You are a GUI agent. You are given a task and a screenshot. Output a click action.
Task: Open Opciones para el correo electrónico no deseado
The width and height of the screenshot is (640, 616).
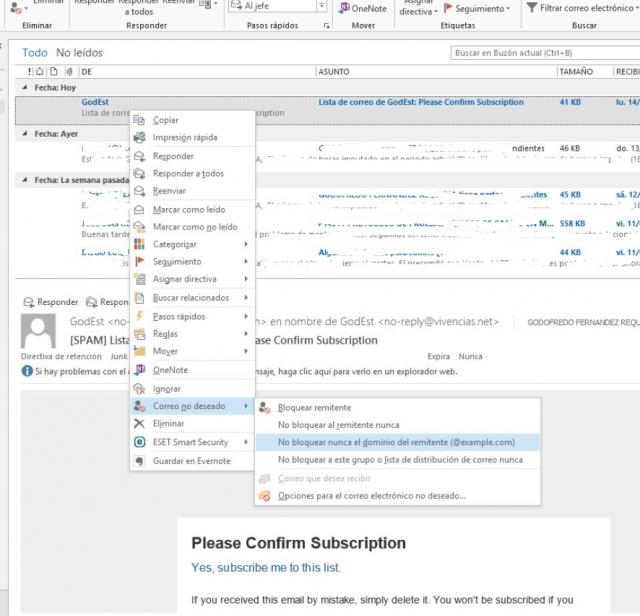tap(398, 496)
